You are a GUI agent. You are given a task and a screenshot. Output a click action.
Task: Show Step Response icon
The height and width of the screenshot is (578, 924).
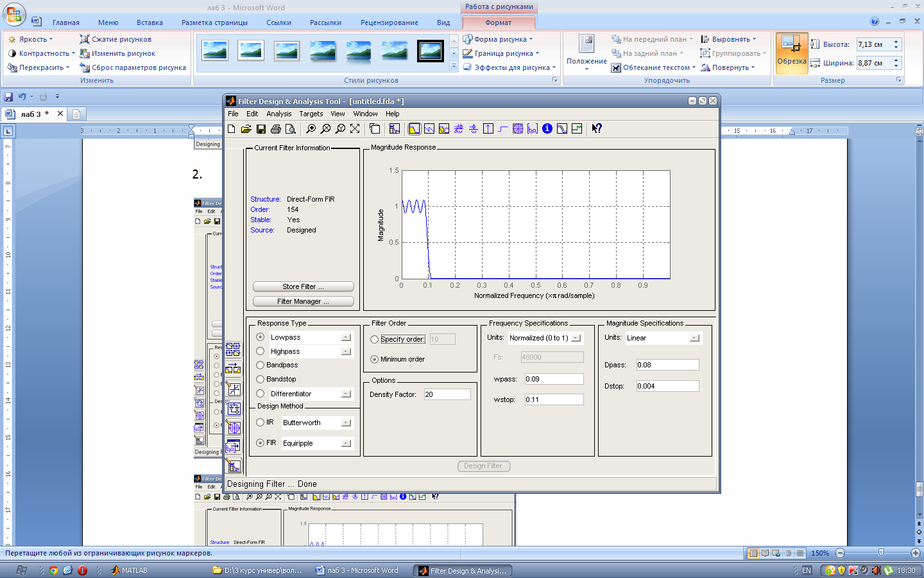(503, 129)
